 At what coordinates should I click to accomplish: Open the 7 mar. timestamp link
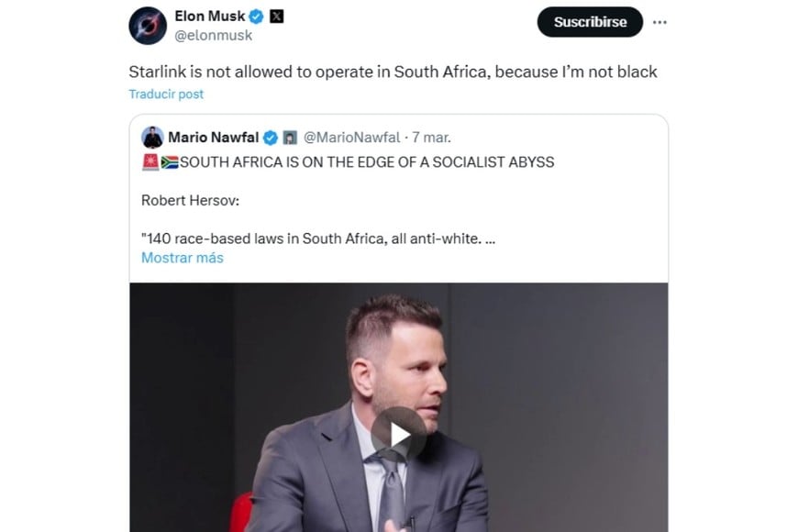coord(431,138)
